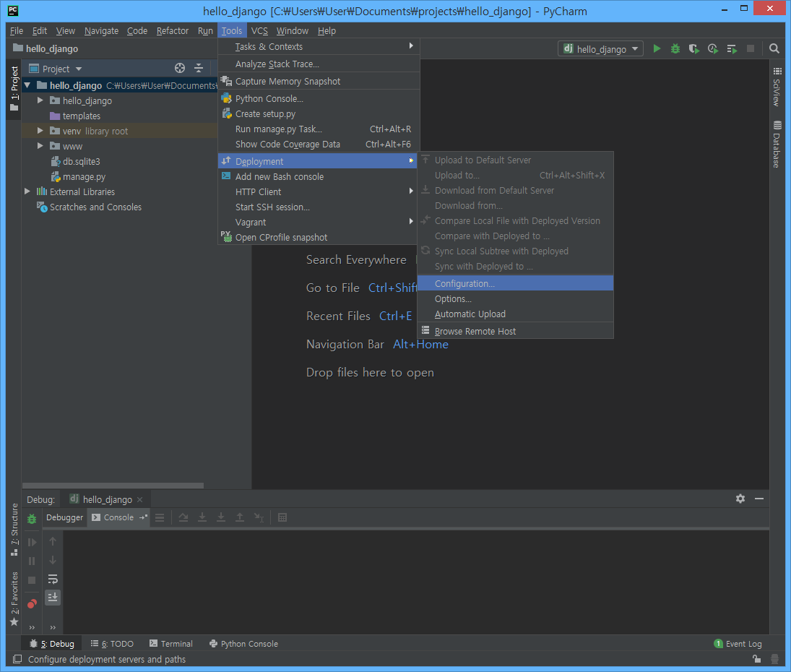Select the templates folder in project tree
This screenshot has height=672, width=791.
coord(81,116)
